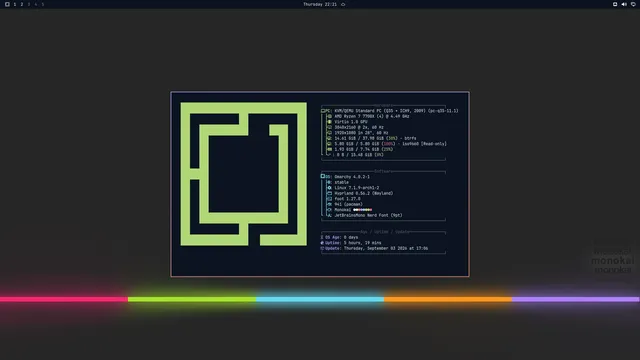
Task: Click the 'Hardware' section heading
Action: click(x=383, y=106)
